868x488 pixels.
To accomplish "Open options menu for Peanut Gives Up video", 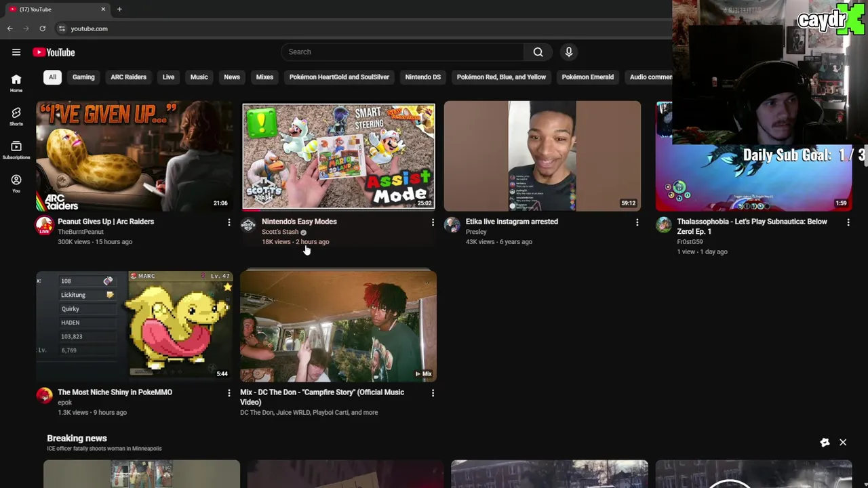I will [x=229, y=222].
